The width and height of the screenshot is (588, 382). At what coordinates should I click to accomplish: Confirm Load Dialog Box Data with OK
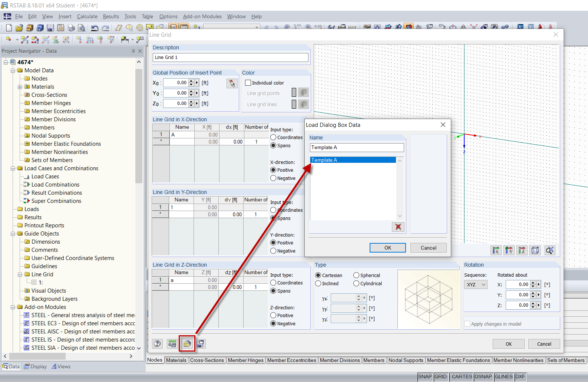point(388,248)
